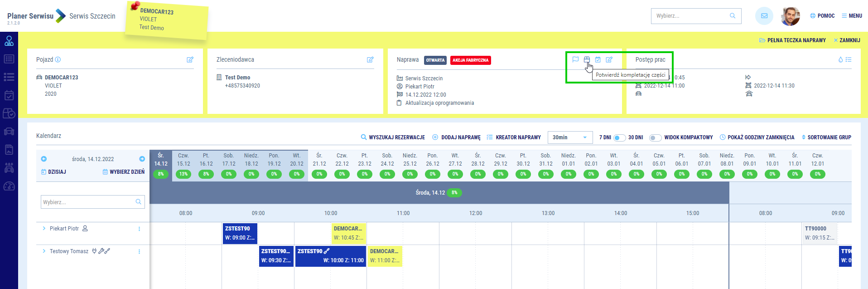Viewport: 868px width, 289px height.
Task: Click the calendar Wybierz search field
Action: click(x=88, y=202)
